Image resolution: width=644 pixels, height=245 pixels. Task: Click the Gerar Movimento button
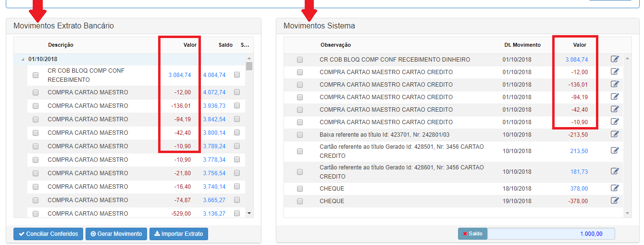[x=116, y=234]
